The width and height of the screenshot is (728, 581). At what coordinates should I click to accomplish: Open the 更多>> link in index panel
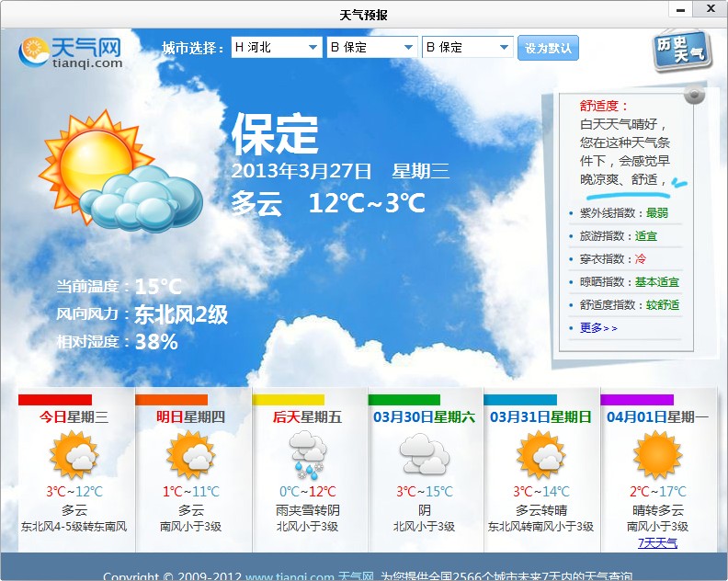pyautogui.click(x=598, y=328)
